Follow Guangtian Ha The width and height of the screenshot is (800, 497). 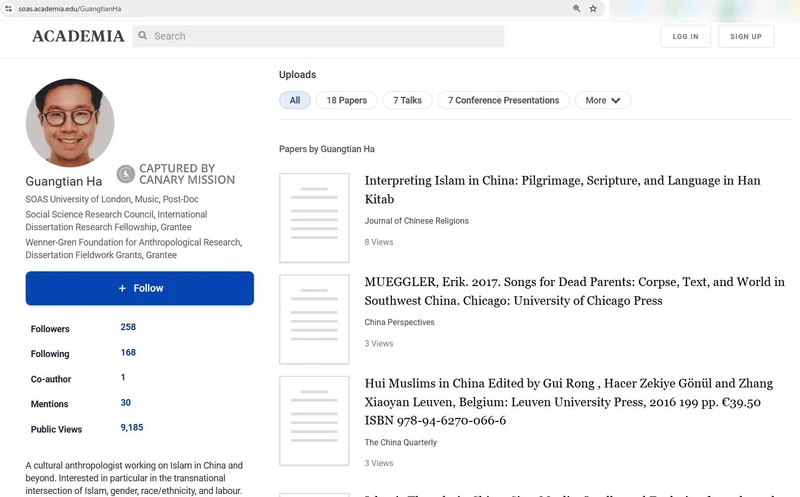(x=140, y=288)
